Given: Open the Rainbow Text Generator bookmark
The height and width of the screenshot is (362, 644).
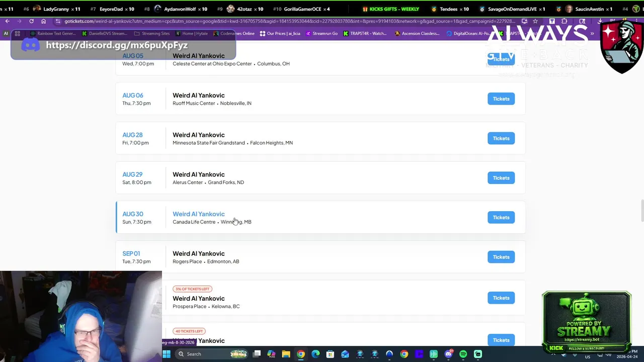Looking at the screenshot, I should pyautogui.click(x=52, y=33).
